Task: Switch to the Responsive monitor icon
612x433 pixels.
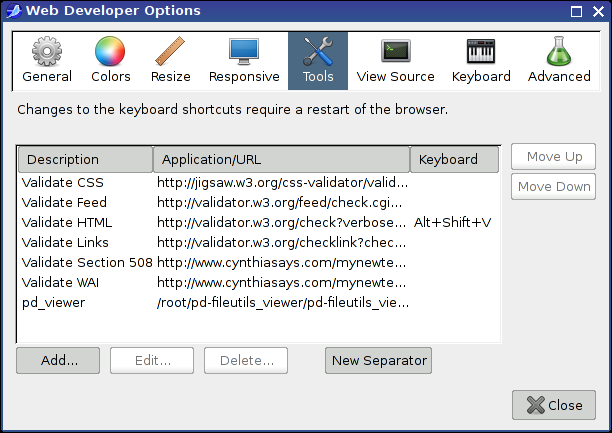Action: (244, 51)
